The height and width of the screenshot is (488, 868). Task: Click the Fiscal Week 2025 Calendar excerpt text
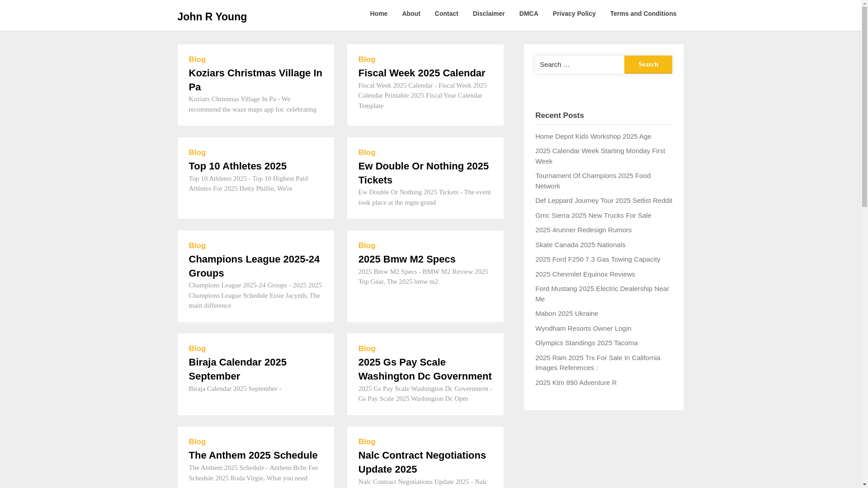422,95
